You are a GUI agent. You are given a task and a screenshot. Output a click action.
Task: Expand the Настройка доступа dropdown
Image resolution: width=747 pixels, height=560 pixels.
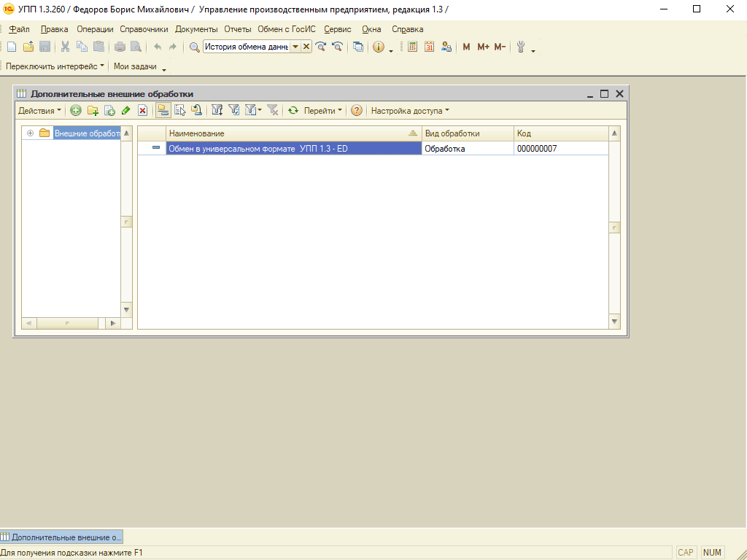410,111
